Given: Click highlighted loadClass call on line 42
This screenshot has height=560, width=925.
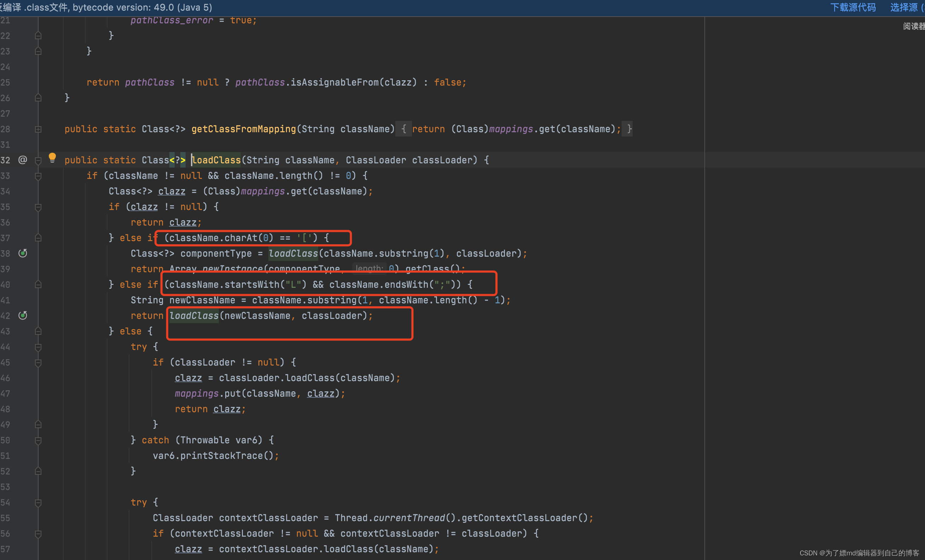Looking at the screenshot, I should tap(194, 316).
